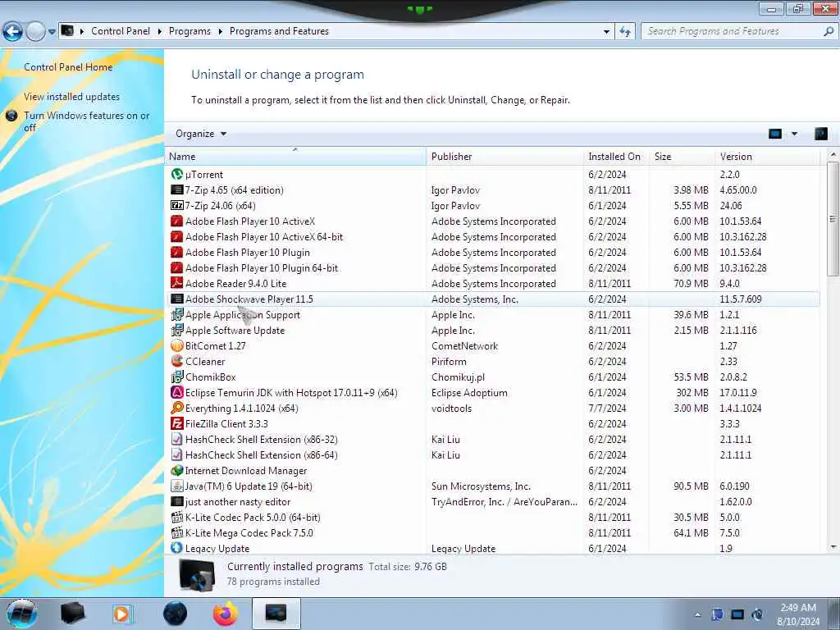This screenshot has width=840, height=630.
Task: Open media player from the taskbar
Action: point(123,614)
